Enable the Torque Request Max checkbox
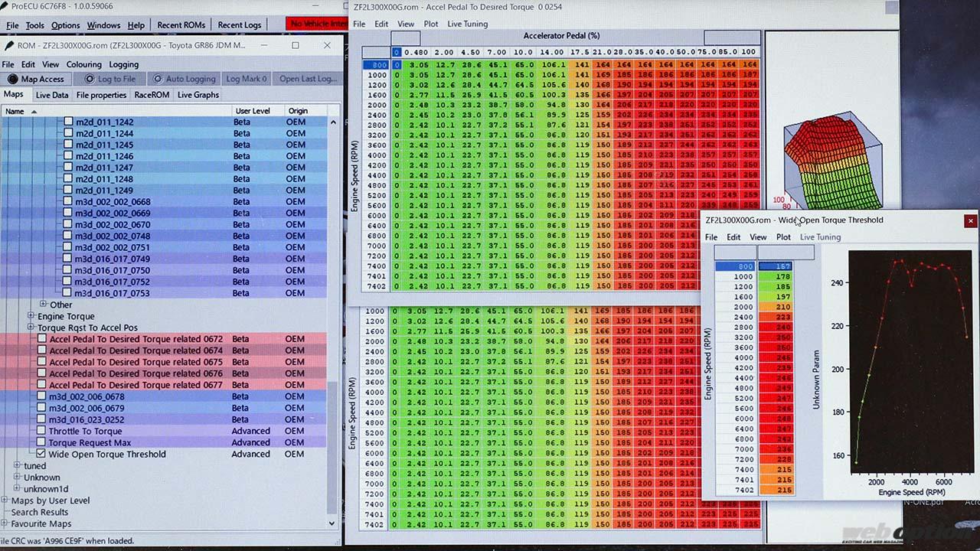The width and height of the screenshot is (980, 551). pyautogui.click(x=41, y=442)
